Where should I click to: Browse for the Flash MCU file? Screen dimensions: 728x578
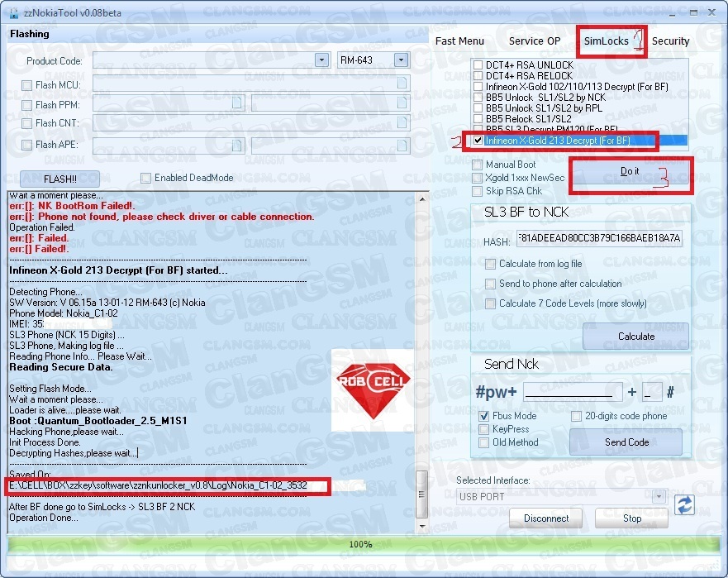(402, 84)
